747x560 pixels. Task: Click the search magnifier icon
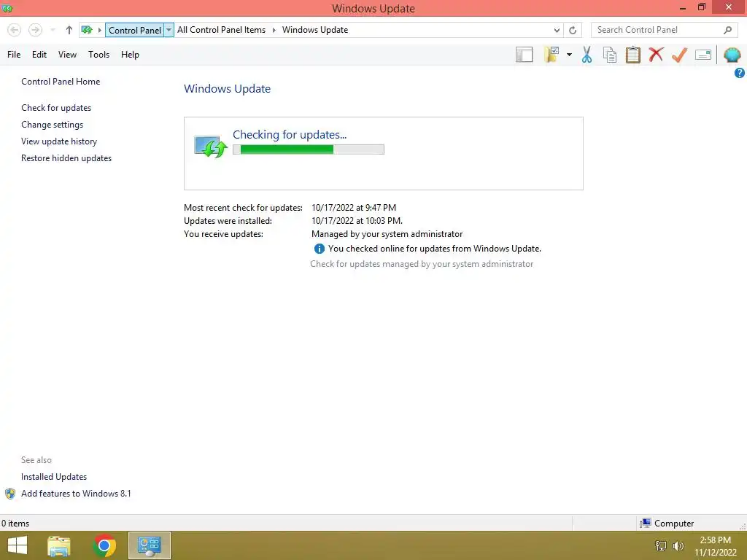click(727, 30)
